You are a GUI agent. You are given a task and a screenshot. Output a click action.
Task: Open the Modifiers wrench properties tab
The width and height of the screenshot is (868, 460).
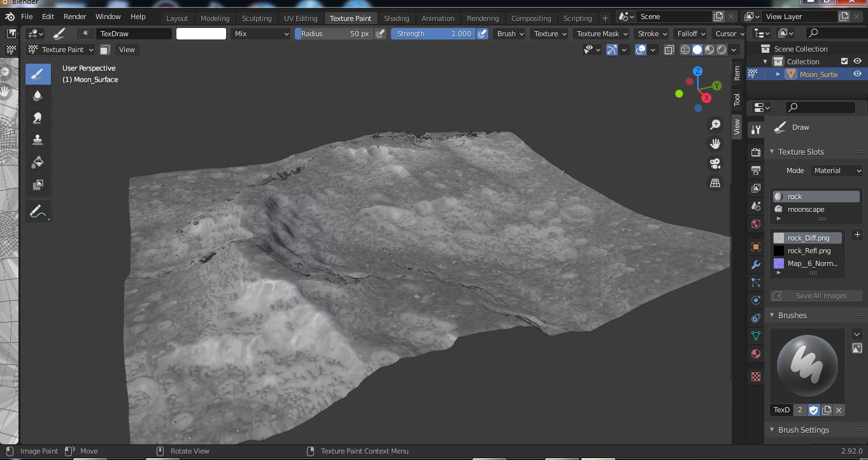[x=756, y=265]
